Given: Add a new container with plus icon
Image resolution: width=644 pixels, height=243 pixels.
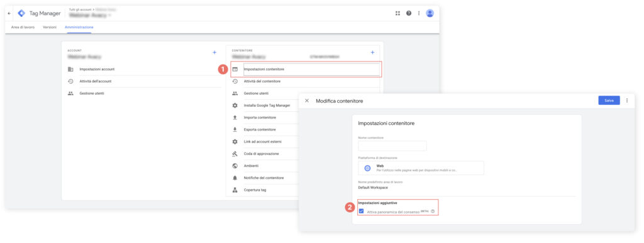Looking at the screenshot, I should coord(372,53).
